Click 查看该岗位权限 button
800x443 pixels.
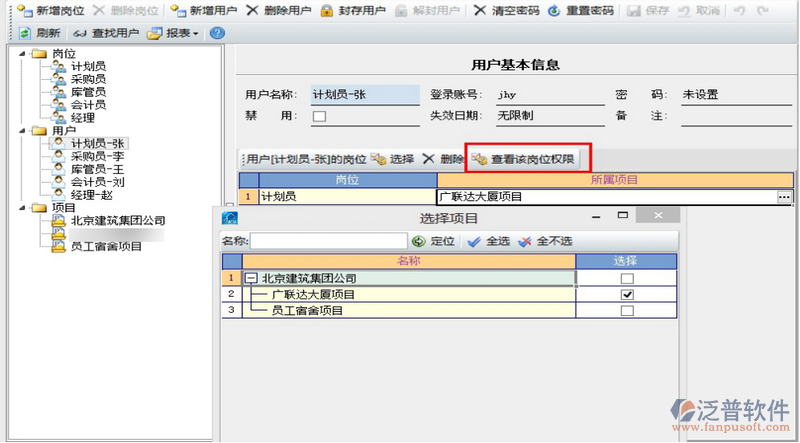(x=524, y=159)
